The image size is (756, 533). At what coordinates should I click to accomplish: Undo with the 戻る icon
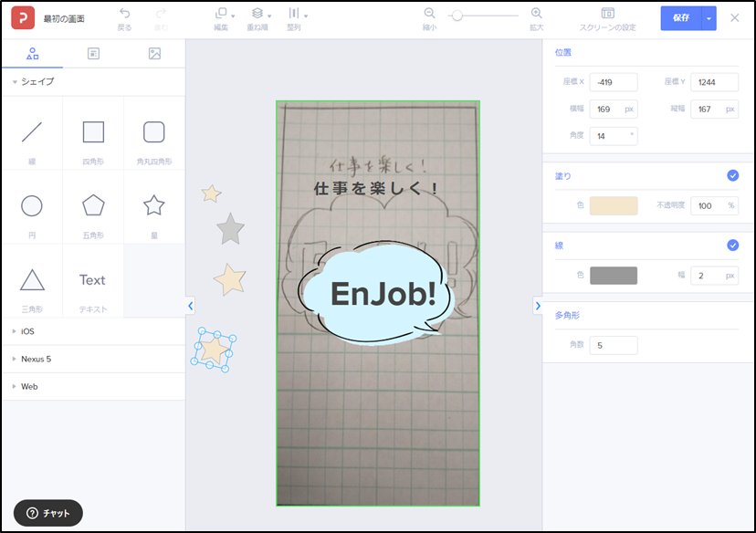coord(124,18)
